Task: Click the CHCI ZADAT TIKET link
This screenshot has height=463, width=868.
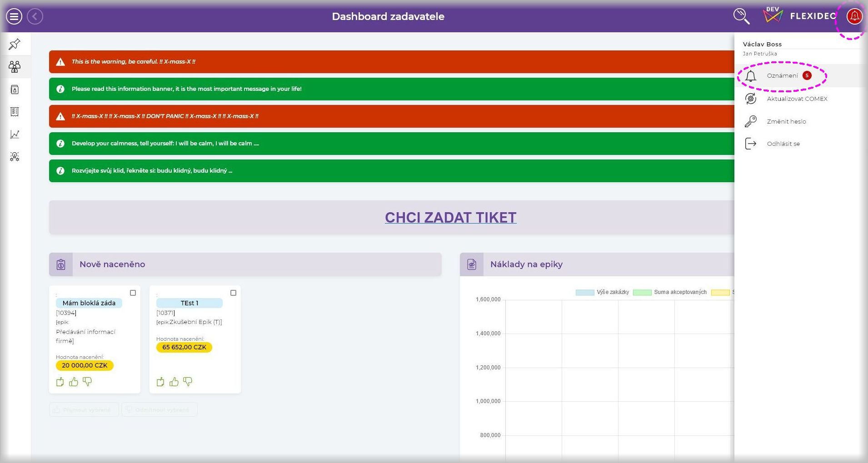Action: click(x=450, y=218)
